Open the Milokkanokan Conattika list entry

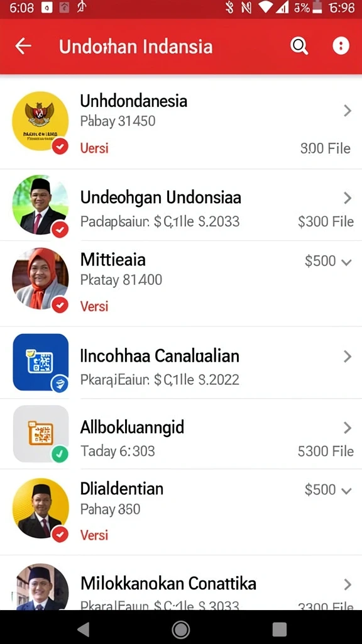181,583
